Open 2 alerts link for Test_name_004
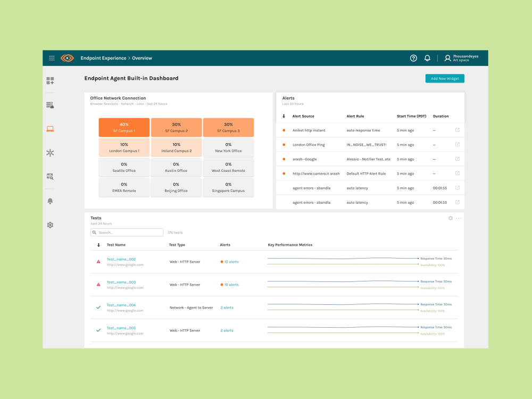Image resolution: width=532 pixels, height=399 pixels. (227, 307)
